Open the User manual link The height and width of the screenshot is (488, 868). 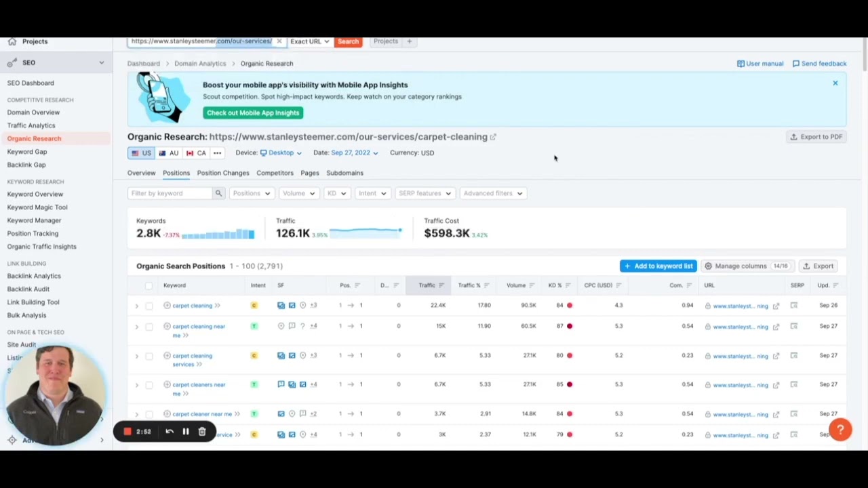[760, 64]
